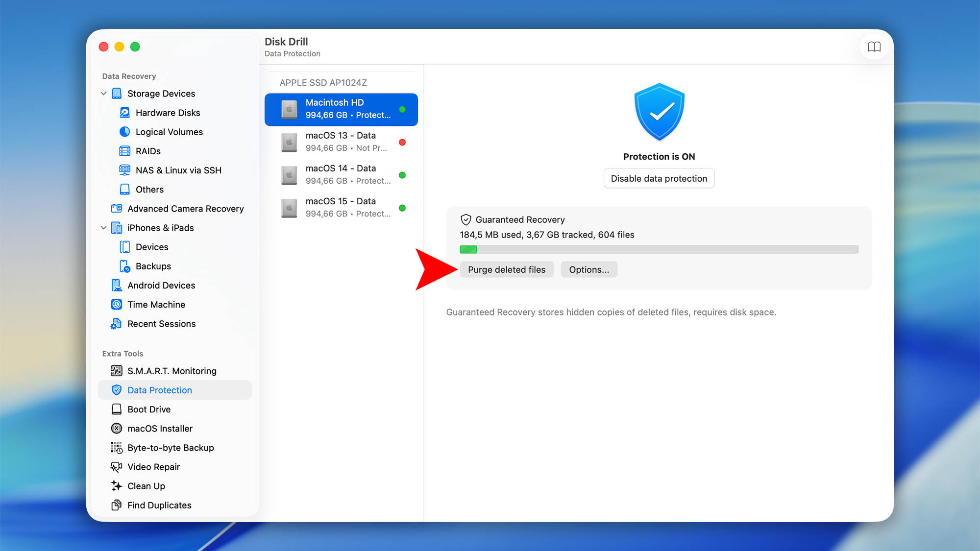The height and width of the screenshot is (551, 980).
Task: Open Clean Up tool label
Action: (146, 486)
